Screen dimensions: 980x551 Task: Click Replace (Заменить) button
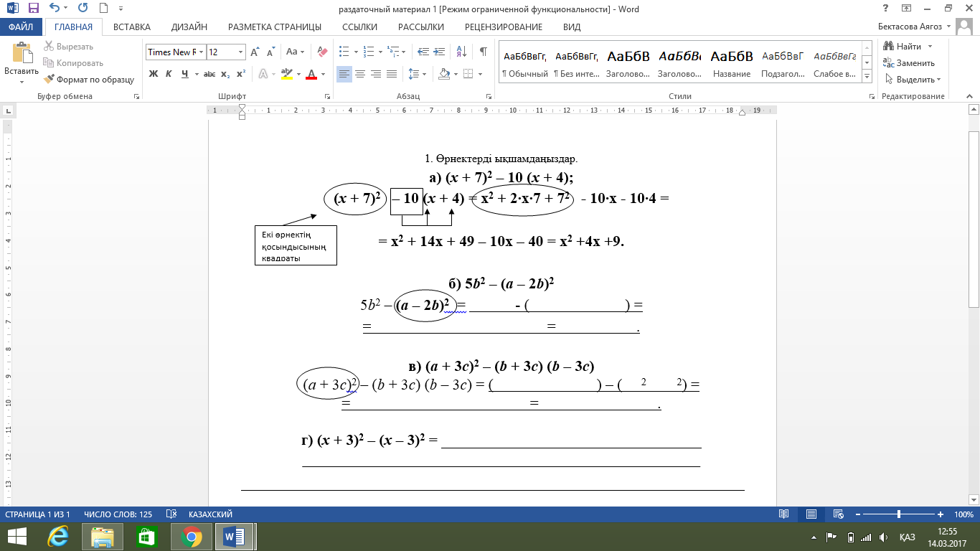click(x=909, y=63)
